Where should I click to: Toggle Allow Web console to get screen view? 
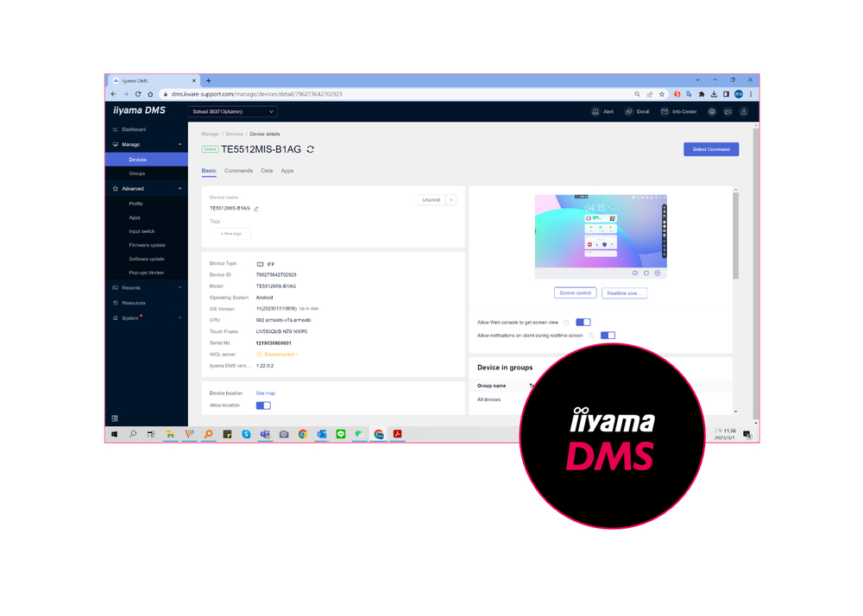pos(583,323)
